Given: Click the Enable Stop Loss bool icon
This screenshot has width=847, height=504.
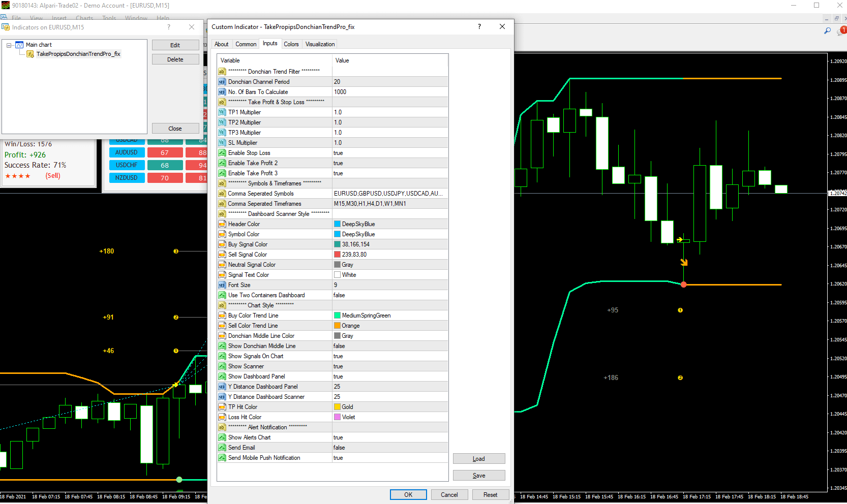Looking at the screenshot, I should tap(222, 153).
